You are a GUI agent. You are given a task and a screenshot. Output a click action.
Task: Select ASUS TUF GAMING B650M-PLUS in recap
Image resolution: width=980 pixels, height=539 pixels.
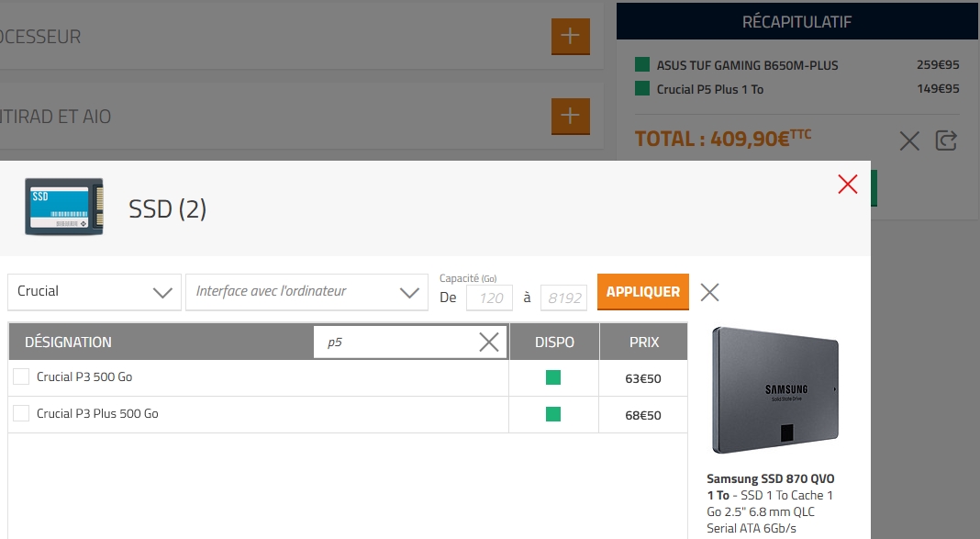click(x=748, y=65)
